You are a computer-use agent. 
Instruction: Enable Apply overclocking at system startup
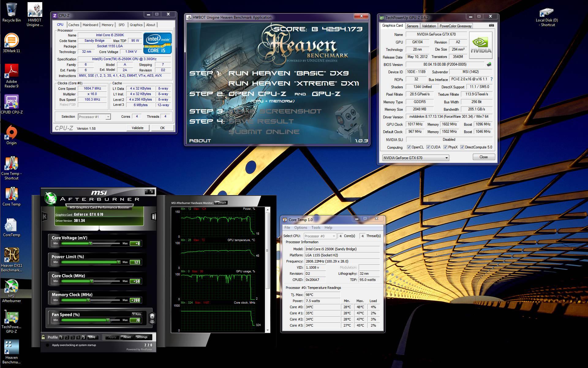tap(47, 345)
